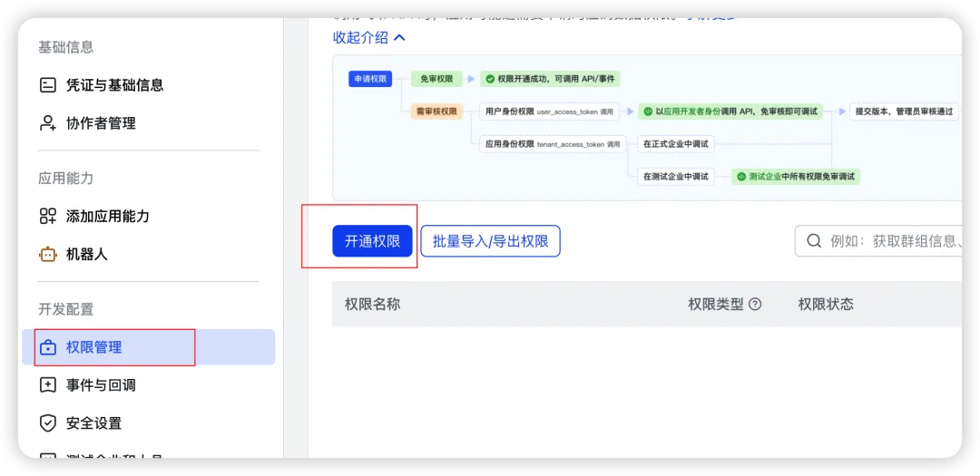
Task: Click 以应用开发者身份调用 API box
Action: [730, 112]
